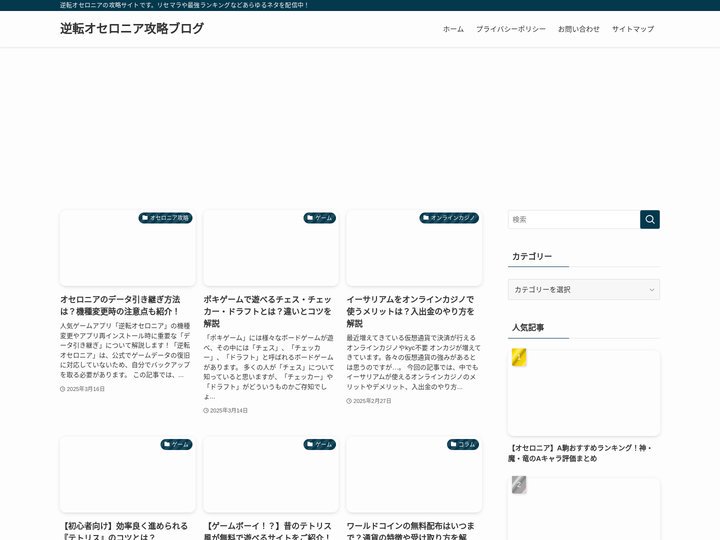The height and width of the screenshot is (540, 720).
Task: Open ゲーム badge on ゲームボーイ article card
Action: click(x=320, y=444)
